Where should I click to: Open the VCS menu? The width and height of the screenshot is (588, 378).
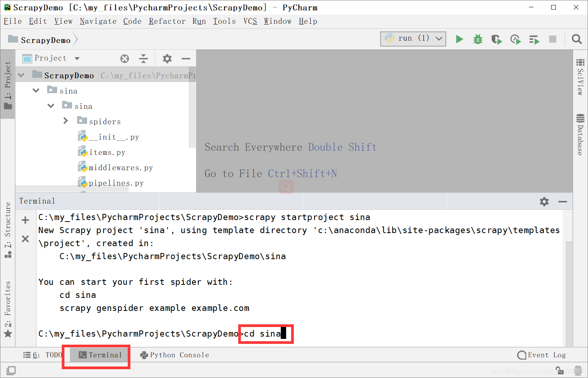[x=250, y=21]
